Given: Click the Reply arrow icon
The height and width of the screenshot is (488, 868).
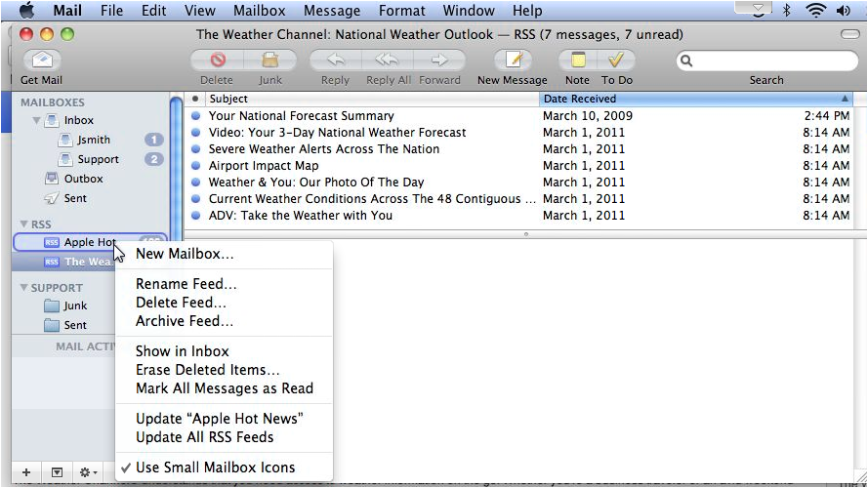Looking at the screenshot, I should tap(335, 61).
